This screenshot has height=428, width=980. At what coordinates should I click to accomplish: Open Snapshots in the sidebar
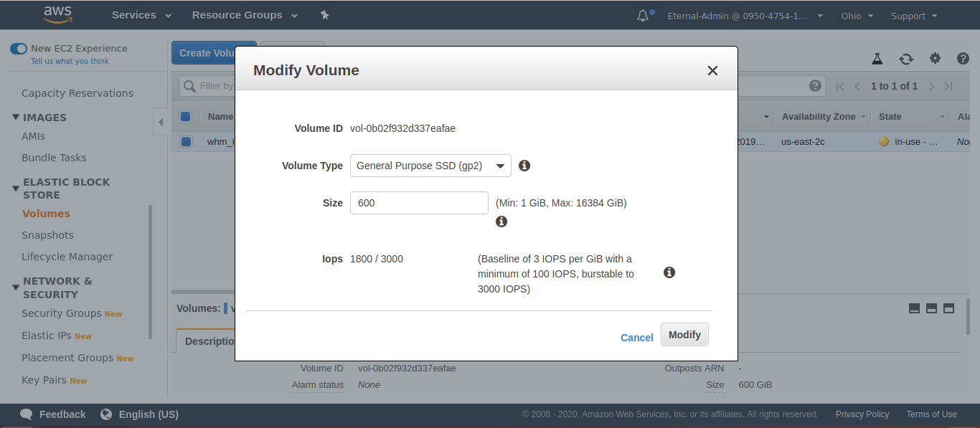[x=47, y=235]
